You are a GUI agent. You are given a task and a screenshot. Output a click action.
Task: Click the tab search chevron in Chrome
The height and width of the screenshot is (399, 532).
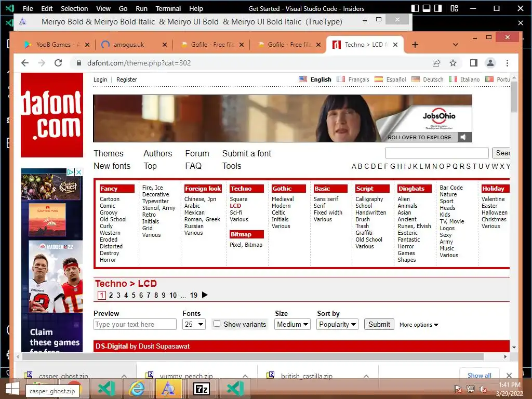click(455, 45)
